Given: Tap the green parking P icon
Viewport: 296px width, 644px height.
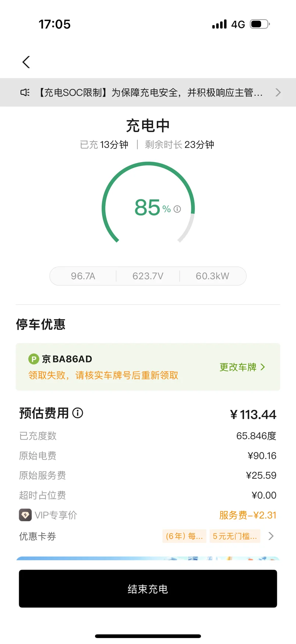Looking at the screenshot, I should [34, 359].
